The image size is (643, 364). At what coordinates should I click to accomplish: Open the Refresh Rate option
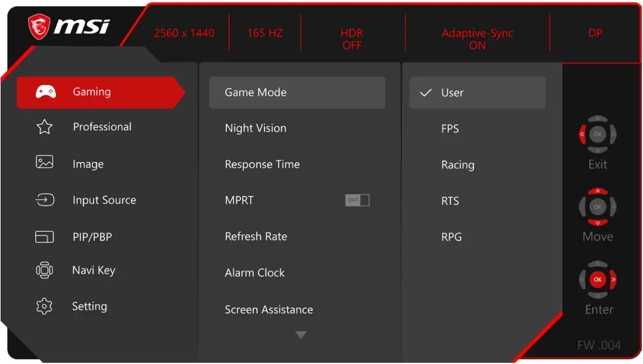click(256, 237)
